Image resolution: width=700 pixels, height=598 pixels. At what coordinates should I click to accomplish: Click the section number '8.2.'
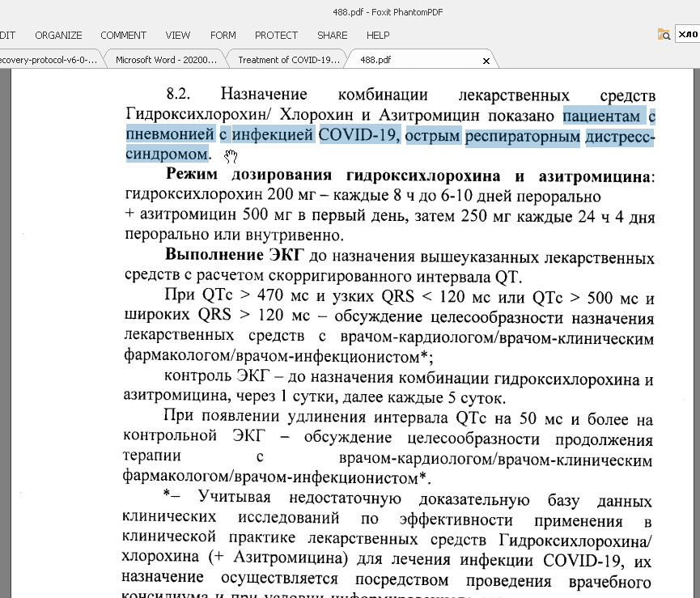[178, 94]
